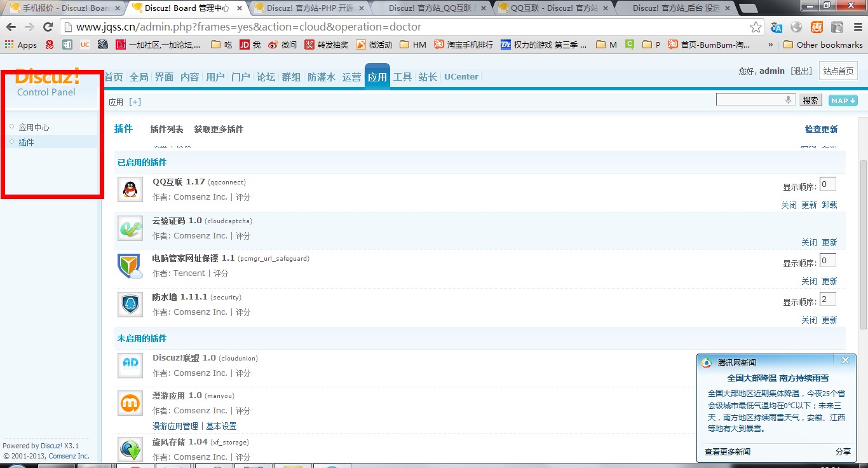Screen dimensions: 868x468
Task: Open the UCenter admin tab
Action: 461,77
